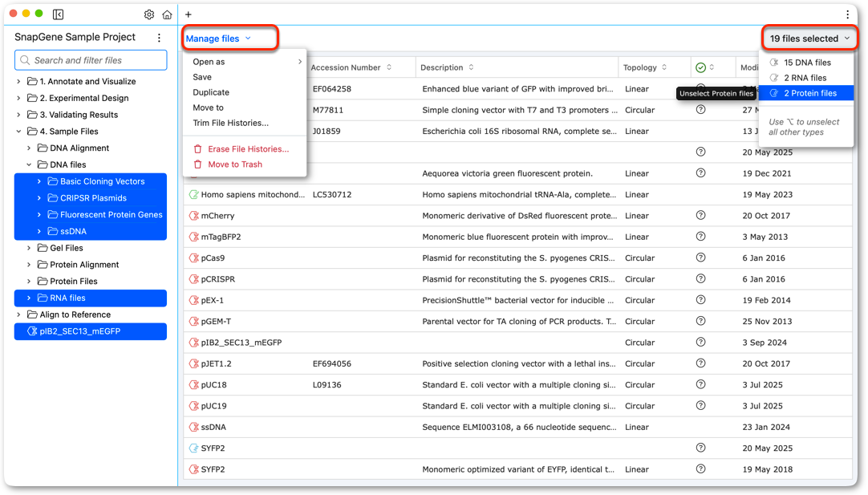
Task: Click the Gel Files folder icon
Action: (42, 248)
